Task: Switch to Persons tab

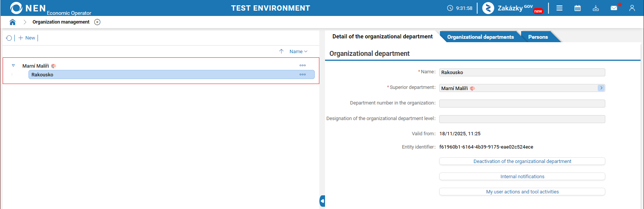Action: [x=538, y=37]
